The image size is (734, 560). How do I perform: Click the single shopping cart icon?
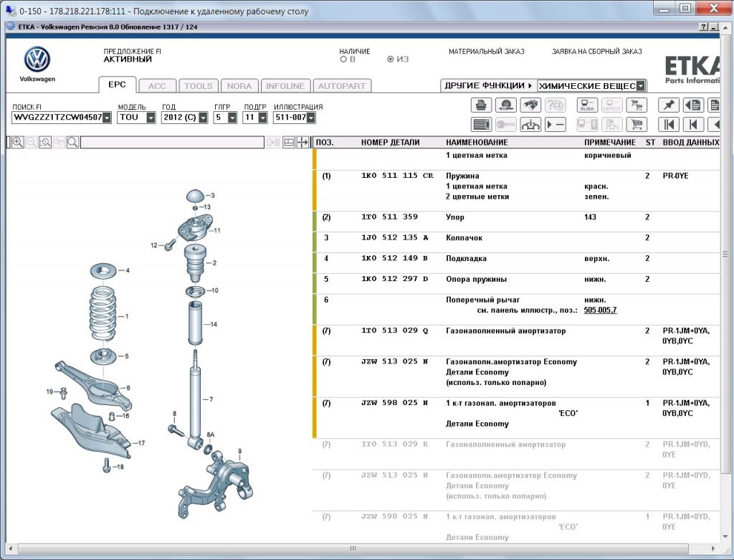pos(637,125)
